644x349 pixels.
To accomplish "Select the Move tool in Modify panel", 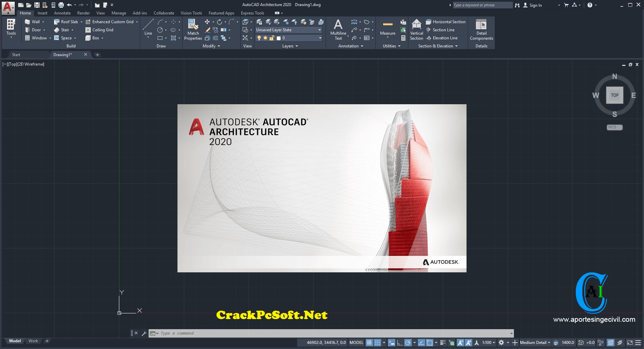I will point(207,22).
